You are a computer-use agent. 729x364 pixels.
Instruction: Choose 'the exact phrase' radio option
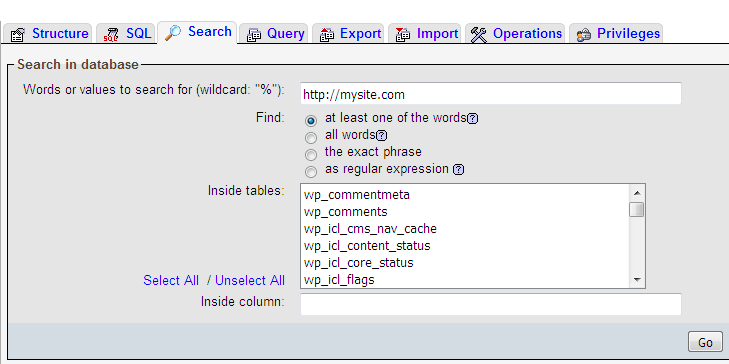311,155
